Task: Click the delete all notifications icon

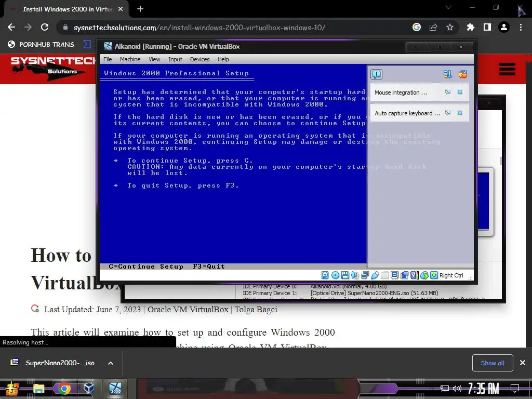Action: point(463,74)
